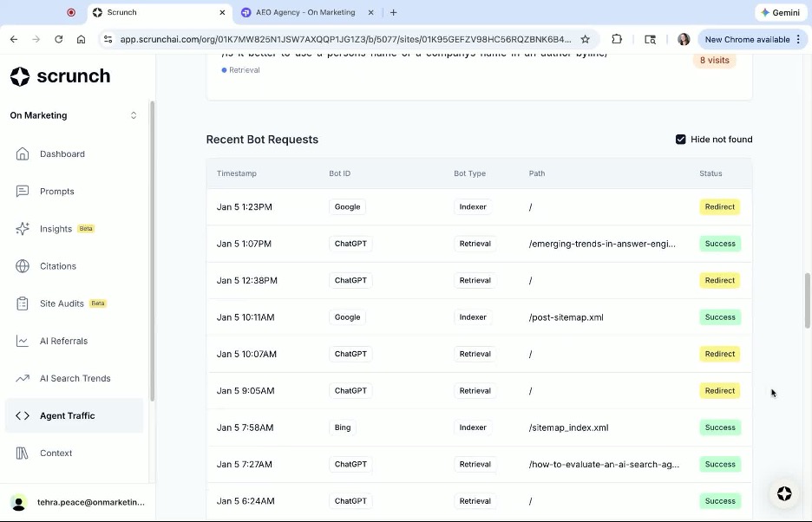The image size is (812, 522).
Task: Open the tehra.peace account menu
Action: 74,502
